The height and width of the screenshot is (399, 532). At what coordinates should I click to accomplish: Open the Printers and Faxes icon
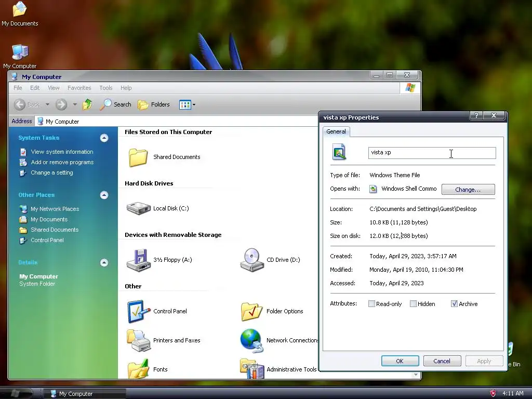[x=138, y=340]
